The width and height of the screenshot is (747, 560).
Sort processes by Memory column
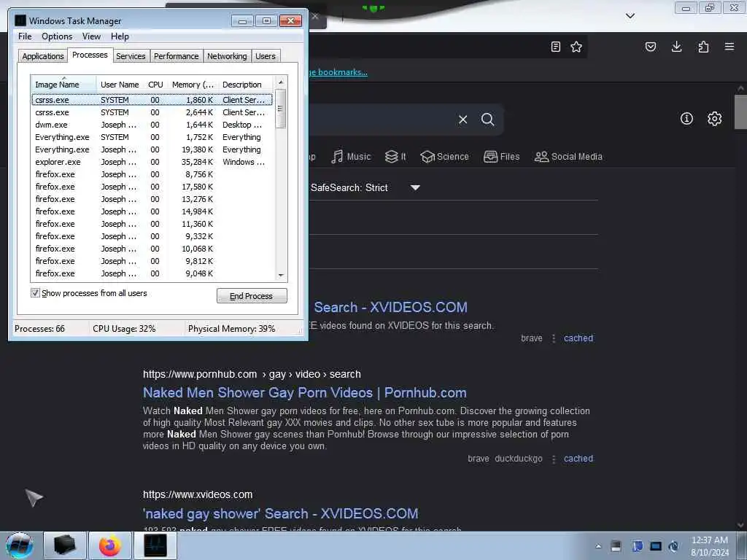tap(193, 85)
